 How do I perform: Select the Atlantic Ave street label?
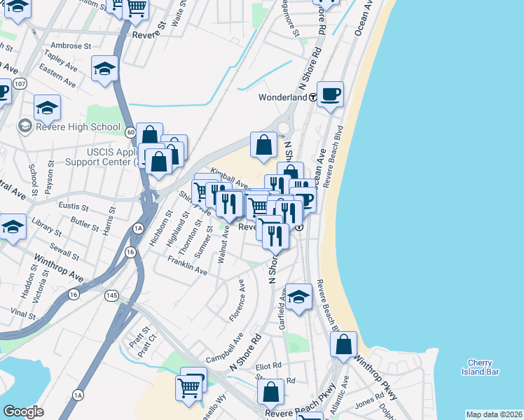point(339,395)
